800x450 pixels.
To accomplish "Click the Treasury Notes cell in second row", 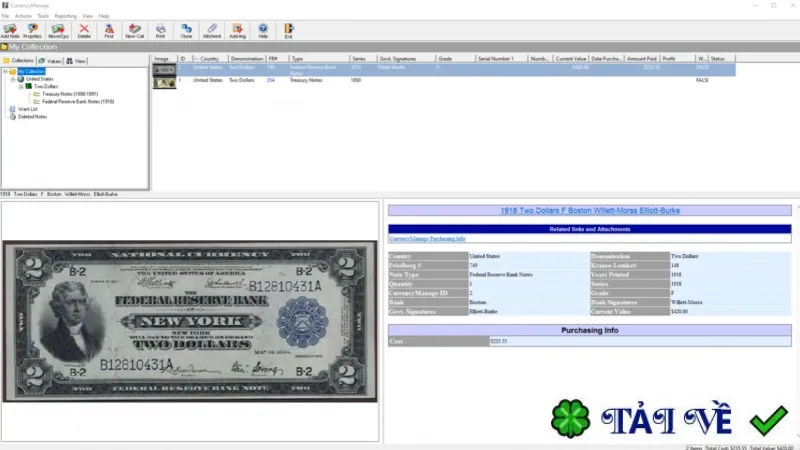I will pyautogui.click(x=306, y=80).
